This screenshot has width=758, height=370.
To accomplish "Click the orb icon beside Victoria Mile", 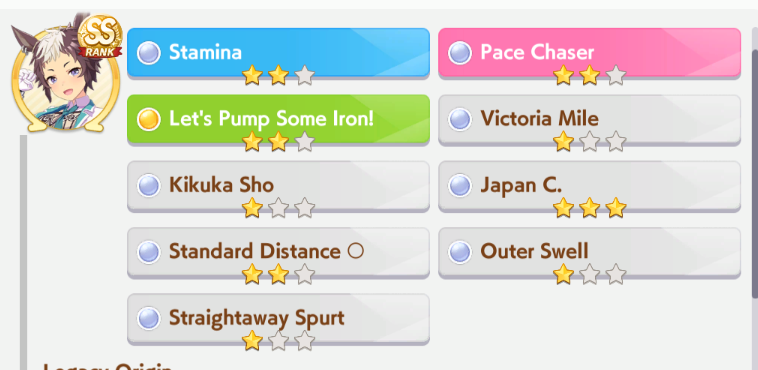I will tap(460, 119).
